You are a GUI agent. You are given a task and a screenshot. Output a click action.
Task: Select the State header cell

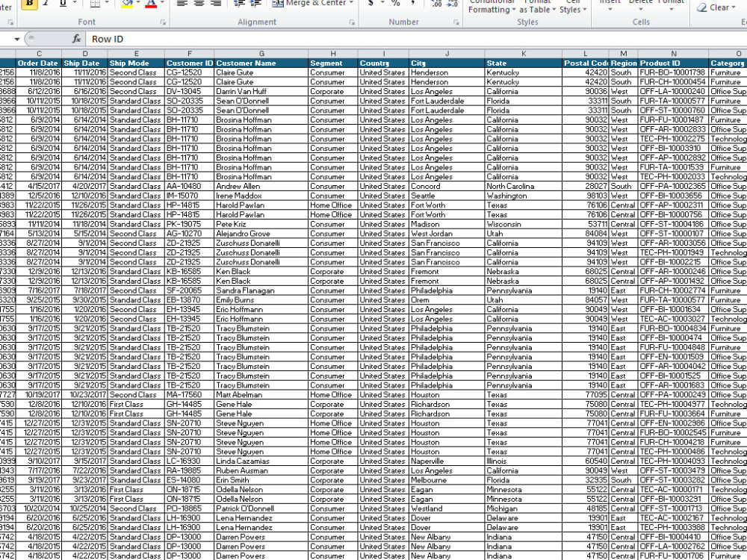524,63
